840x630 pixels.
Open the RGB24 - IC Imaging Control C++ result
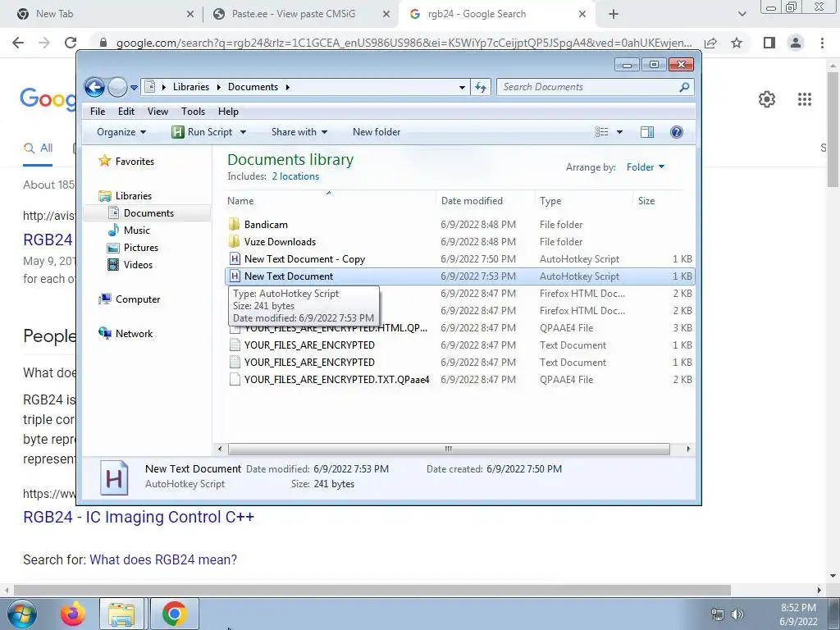[139, 517]
